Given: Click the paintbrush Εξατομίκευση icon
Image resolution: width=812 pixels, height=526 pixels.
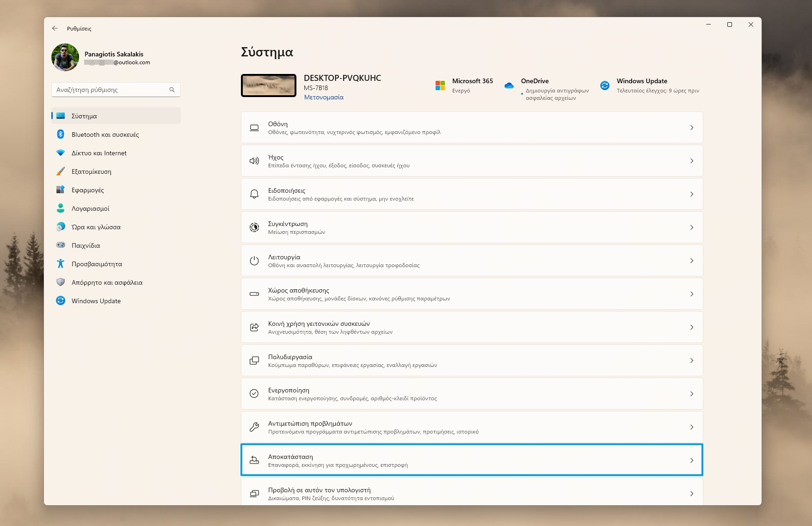Looking at the screenshot, I should 61,171.
